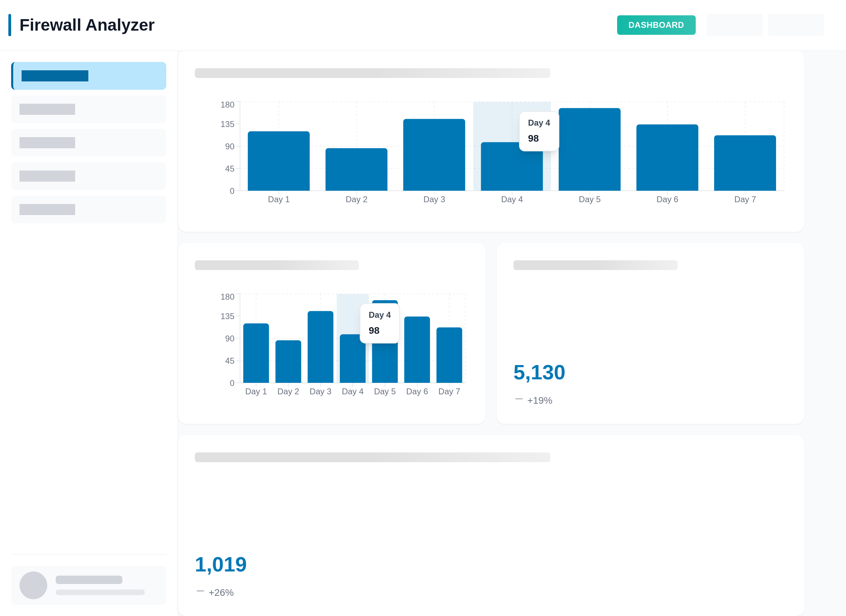Click the Day 2 bar in lower chart

tap(288, 361)
